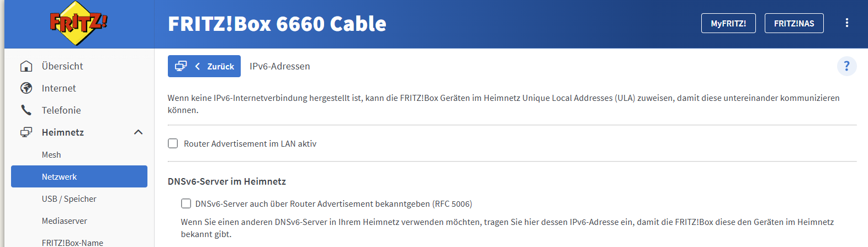Click the MyFRITZ! button
Image resolution: width=868 pixels, height=247 pixels.
pyautogui.click(x=728, y=23)
